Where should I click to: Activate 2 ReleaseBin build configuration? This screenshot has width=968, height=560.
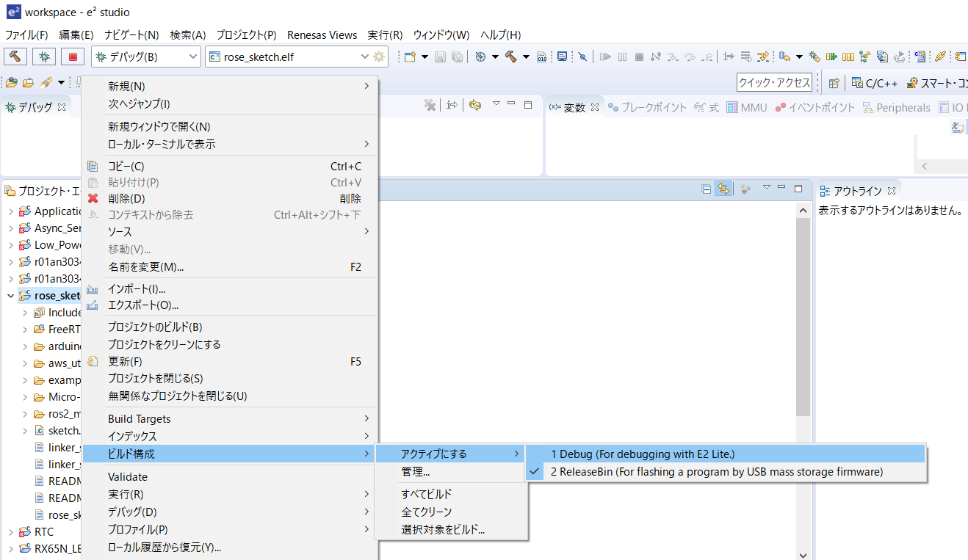click(726, 471)
